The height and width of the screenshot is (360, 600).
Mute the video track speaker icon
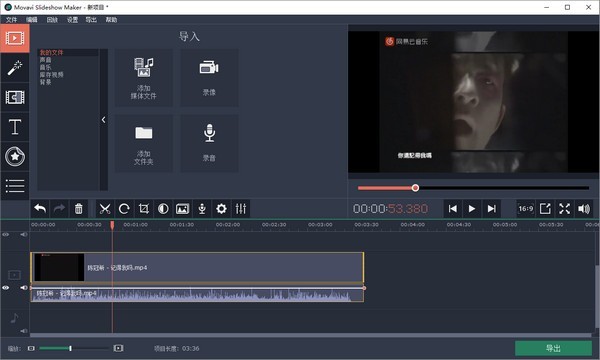click(x=24, y=288)
